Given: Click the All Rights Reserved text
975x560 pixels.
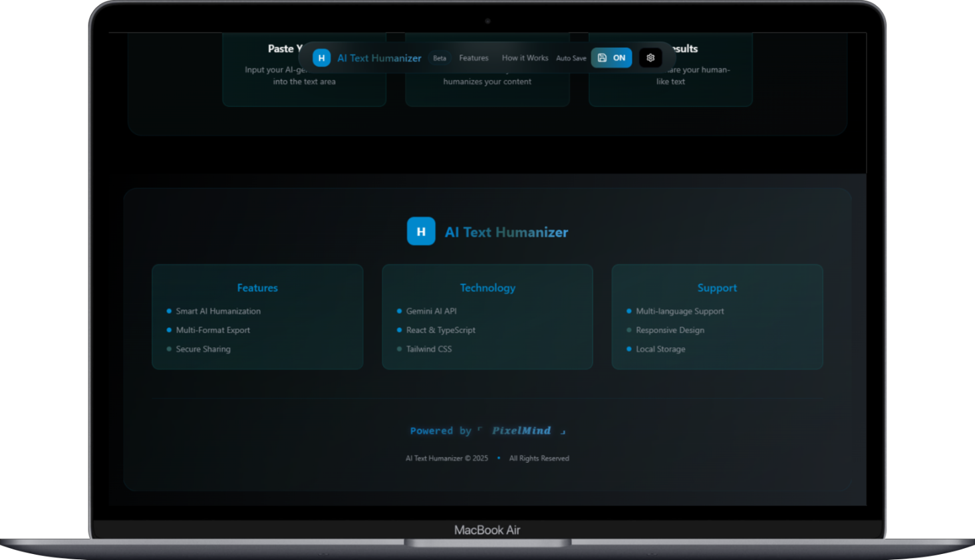Looking at the screenshot, I should coord(539,458).
